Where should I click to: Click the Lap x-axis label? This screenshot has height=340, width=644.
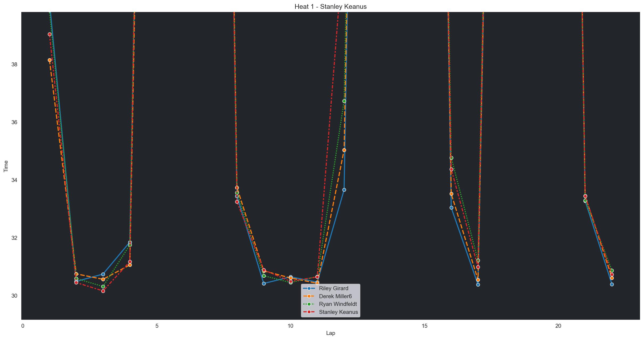coord(331,333)
